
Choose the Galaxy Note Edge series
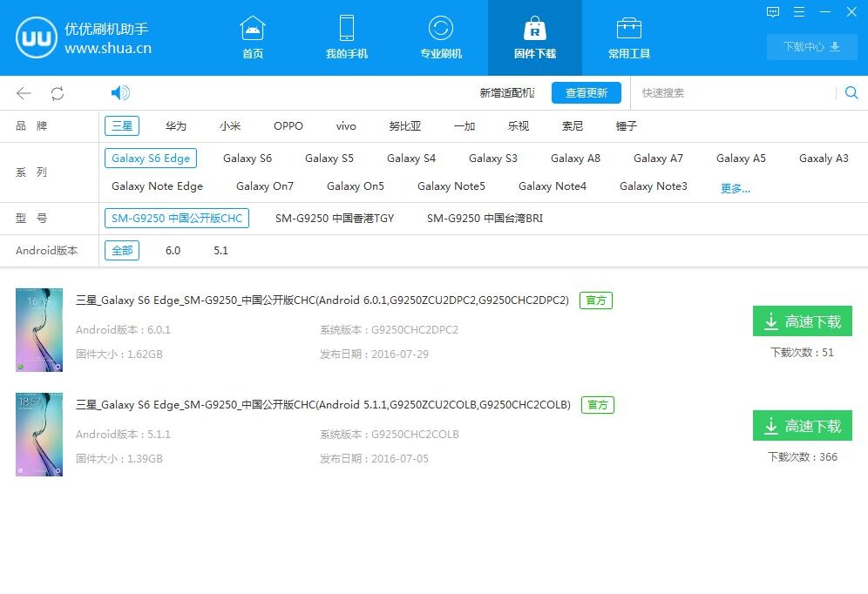coord(157,186)
